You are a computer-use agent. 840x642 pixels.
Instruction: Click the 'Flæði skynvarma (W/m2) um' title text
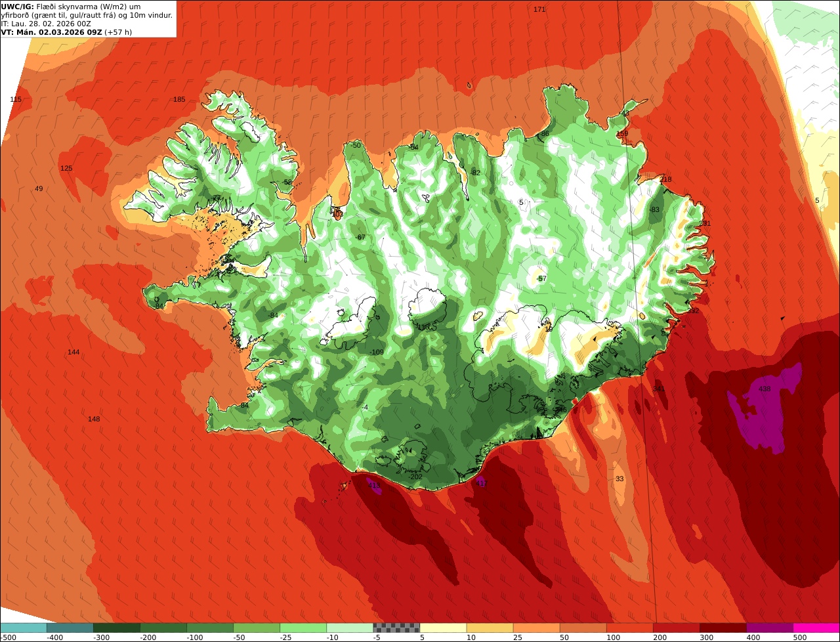click(88, 7)
